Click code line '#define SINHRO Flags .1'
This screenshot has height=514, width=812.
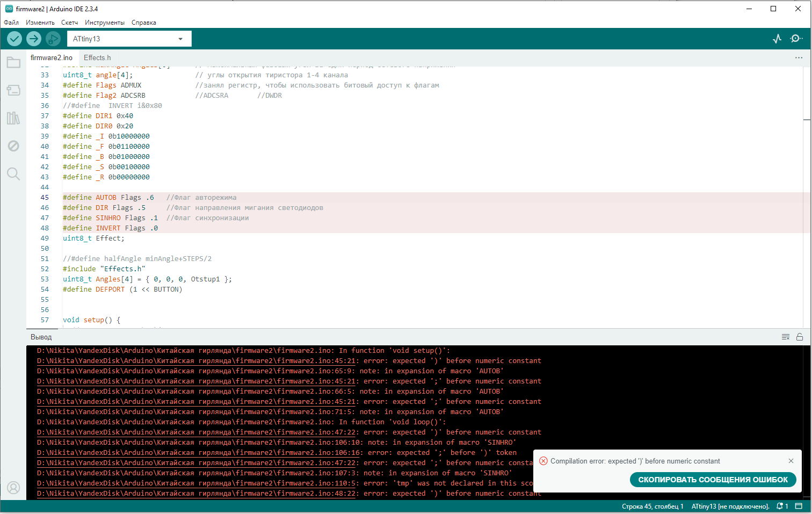(x=111, y=218)
